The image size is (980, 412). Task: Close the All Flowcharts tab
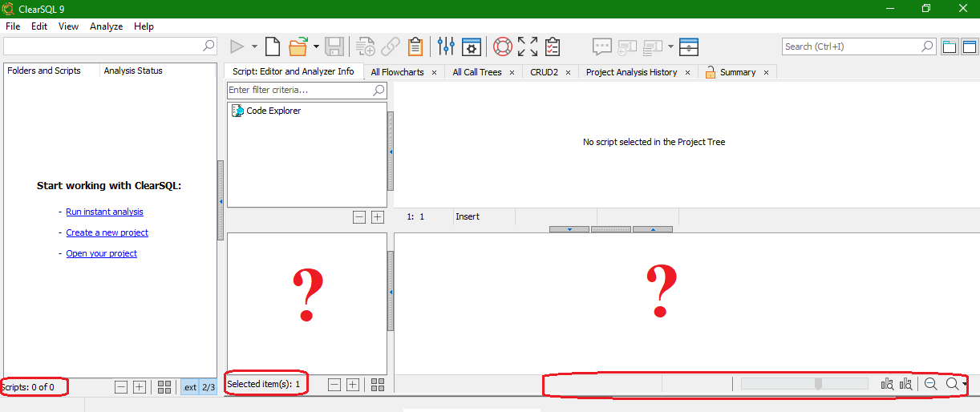[434, 72]
